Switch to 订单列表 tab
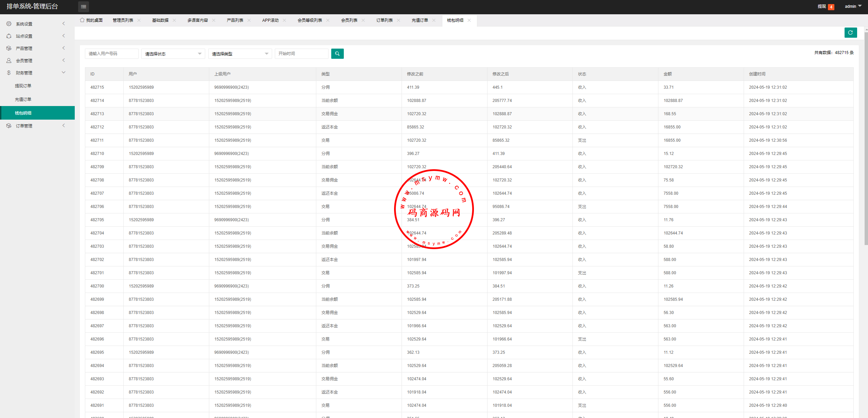The height and width of the screenshot is (418, 868). (385, 20)
